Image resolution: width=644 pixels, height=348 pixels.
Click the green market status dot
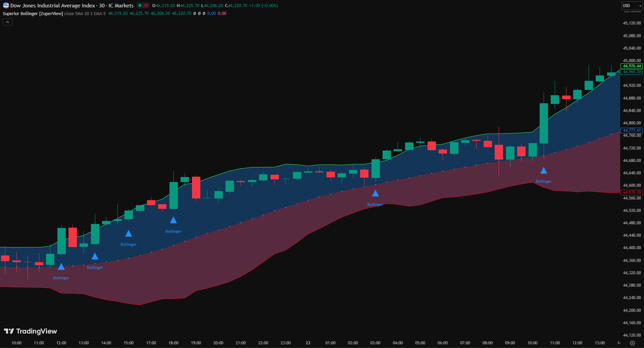[x=140, y=5]
